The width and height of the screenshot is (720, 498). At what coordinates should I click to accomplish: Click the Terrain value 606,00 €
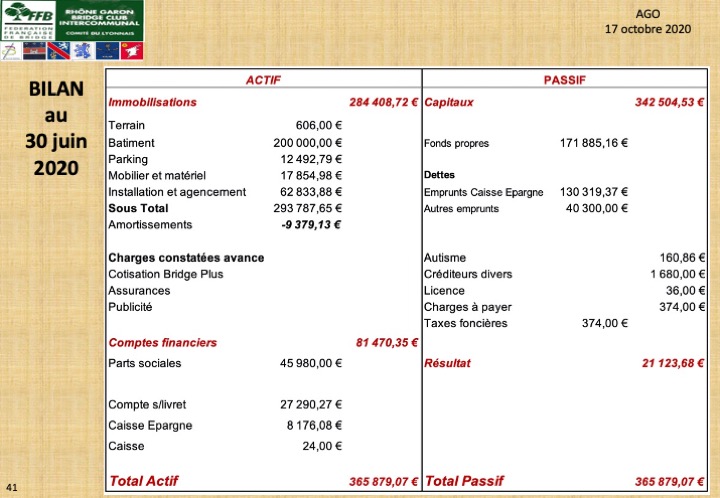[x=319, y=125]
